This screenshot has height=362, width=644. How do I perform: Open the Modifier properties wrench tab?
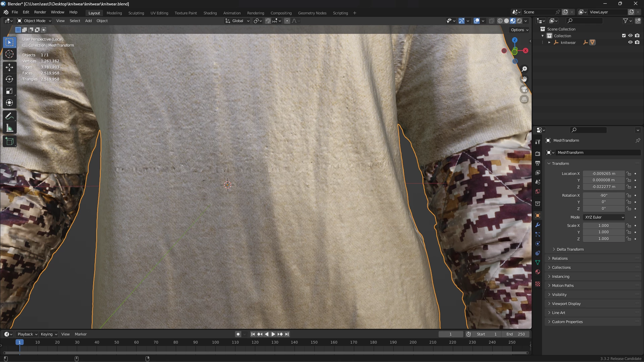click(x=538, y=225)
